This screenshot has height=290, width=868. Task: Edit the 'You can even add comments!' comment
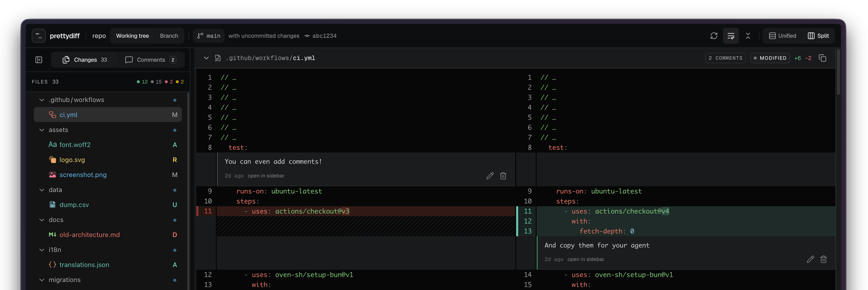[490, 175]
